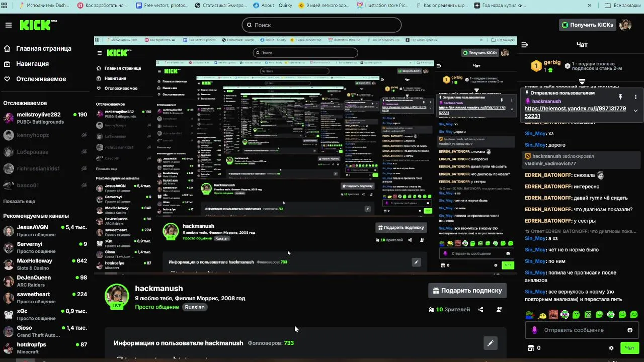This screenshot has width=644, height=362.
Task: Open the profile avatar in the top bar
Action: coord(625,25)
